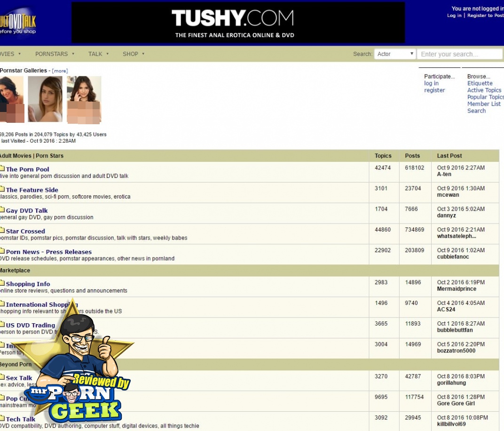
Task: Click the site logo in the header
Action: (x=18, y=23)
